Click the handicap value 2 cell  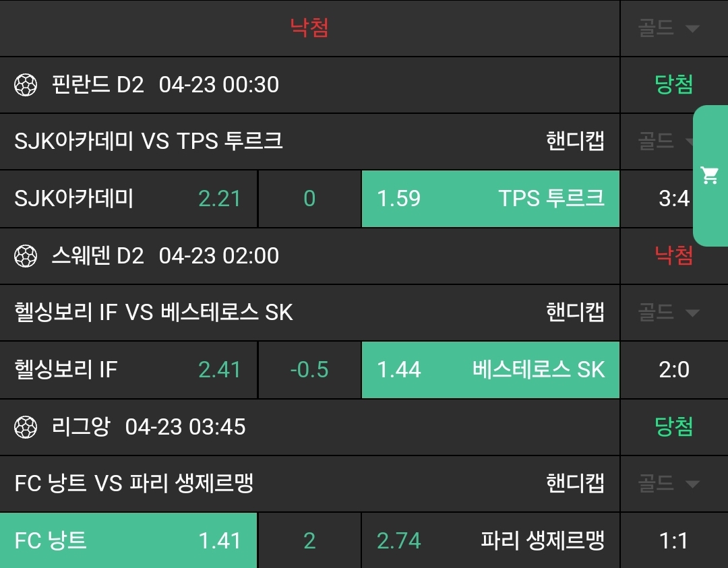coord(309,540)
